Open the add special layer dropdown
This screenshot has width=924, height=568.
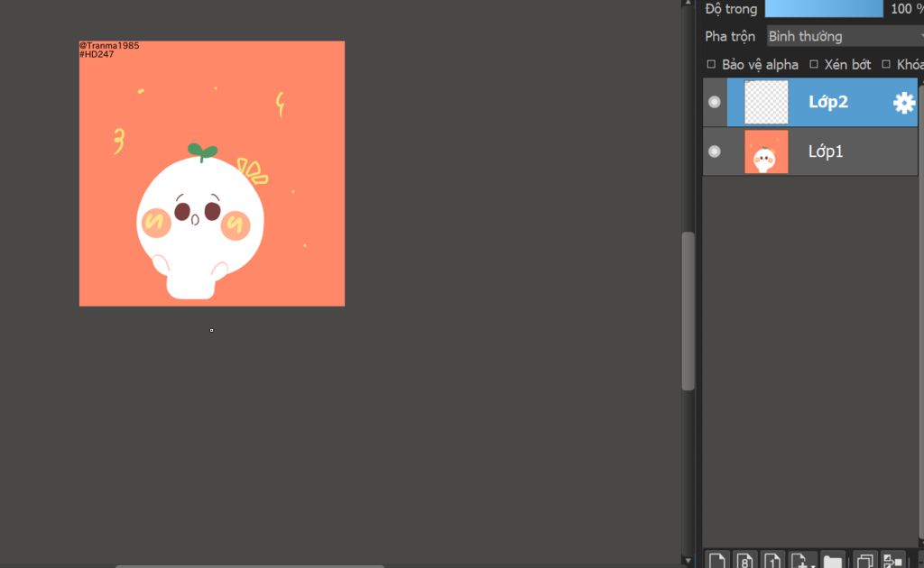[x=803, y=561]
